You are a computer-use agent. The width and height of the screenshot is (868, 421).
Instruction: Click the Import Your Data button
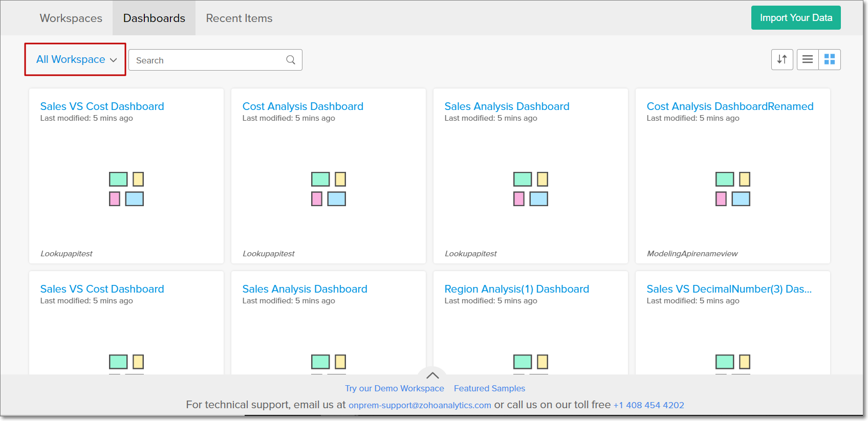pyautogui.click(x=796, y=18)
